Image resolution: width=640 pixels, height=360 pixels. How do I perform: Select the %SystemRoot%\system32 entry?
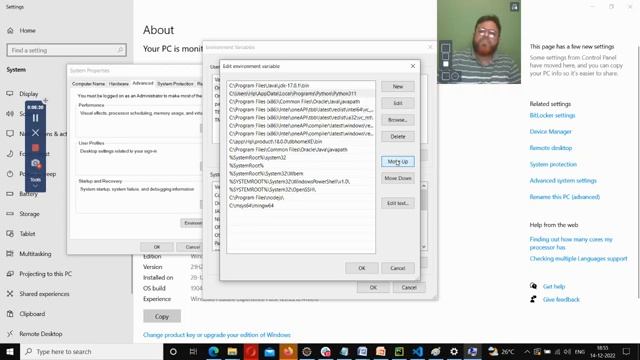tap(301, 158)
